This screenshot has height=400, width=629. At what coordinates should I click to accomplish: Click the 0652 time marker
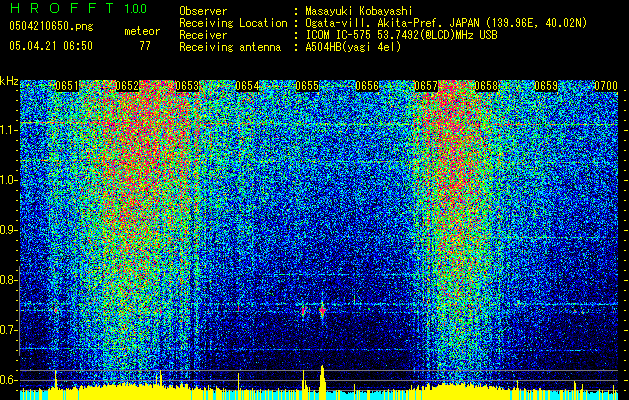[x=127, y=86]
